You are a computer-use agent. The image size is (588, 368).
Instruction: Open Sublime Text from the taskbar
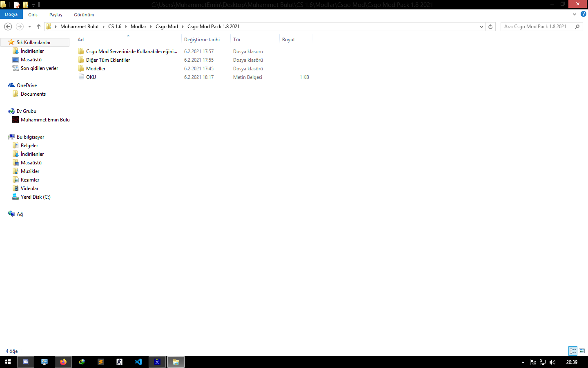pyautogui.click(x=101, y=362)
